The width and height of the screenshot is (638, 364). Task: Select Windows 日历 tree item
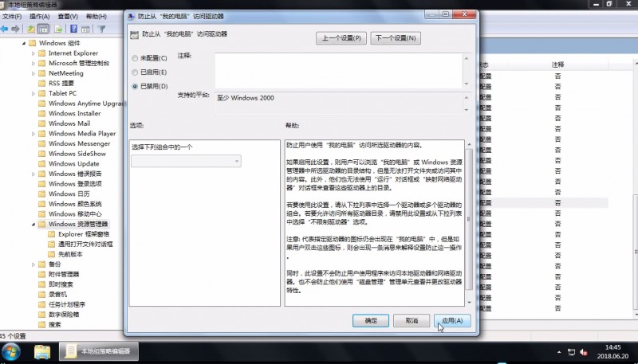pos(69,194)
